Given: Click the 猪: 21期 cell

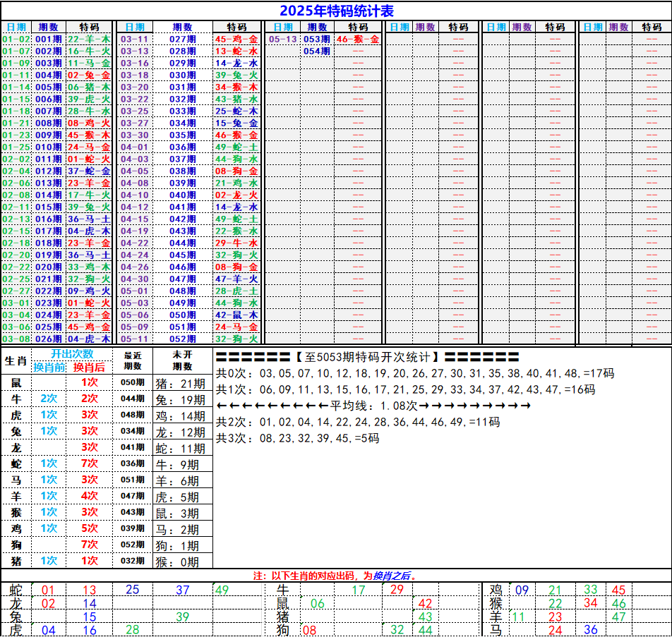Looking at the screenshot, I should click(x=181, y=384).
